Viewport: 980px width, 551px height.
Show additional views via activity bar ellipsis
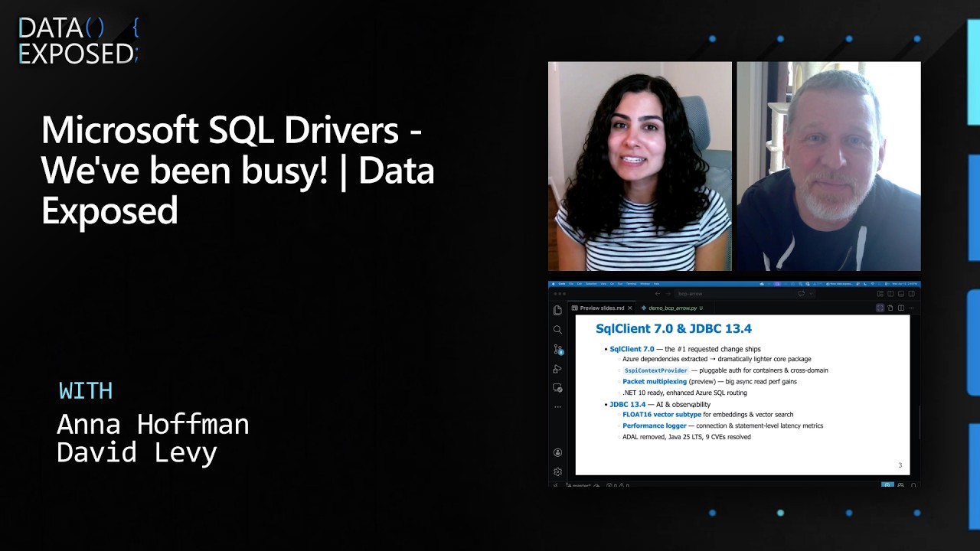click(557, 406)
